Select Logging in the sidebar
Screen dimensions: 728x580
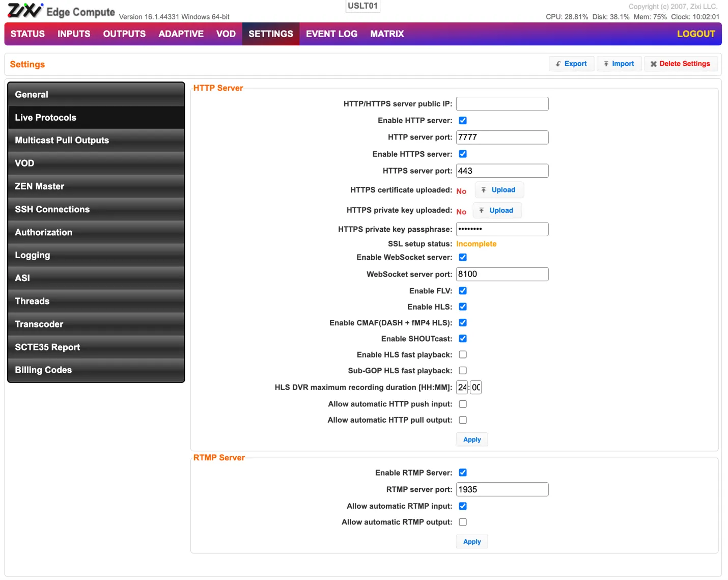point(96,255)
